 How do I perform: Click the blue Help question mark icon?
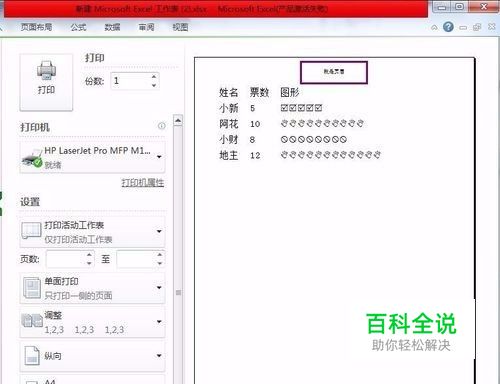448,27
